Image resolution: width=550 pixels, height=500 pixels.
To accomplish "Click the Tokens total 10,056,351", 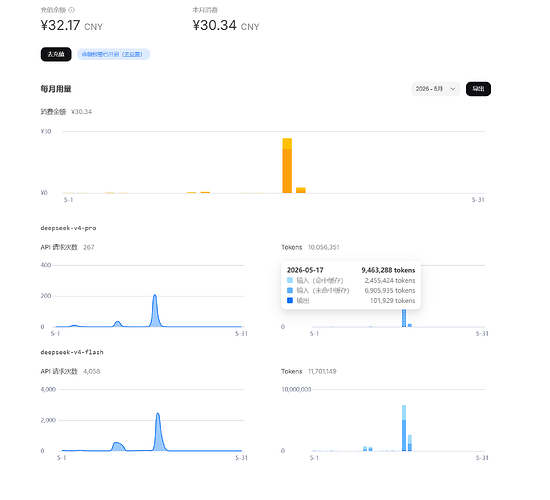I will (323, 247).
